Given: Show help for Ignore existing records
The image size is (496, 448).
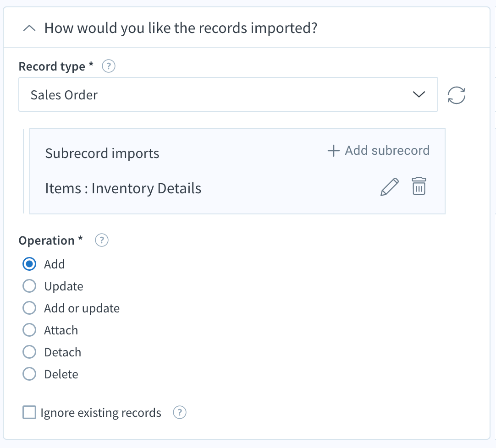Looking at the screenshot, I should [179, 413].
